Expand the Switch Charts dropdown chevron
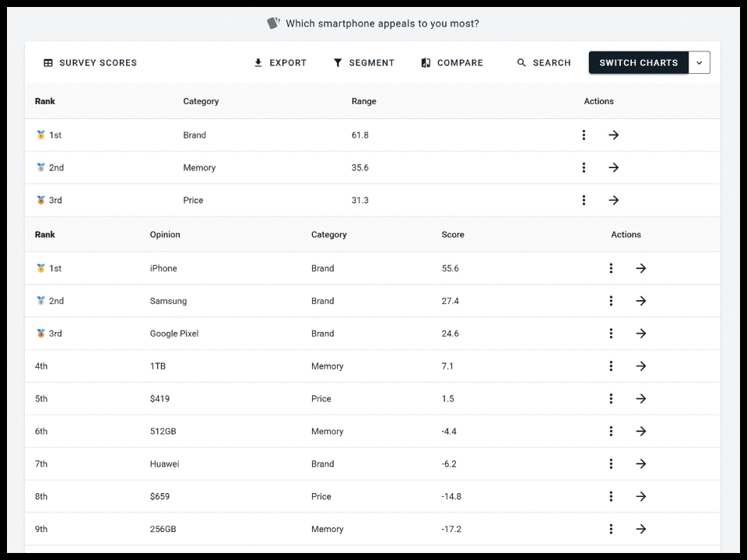This screenshot has height=560, width=747. (x=700, y=62)
